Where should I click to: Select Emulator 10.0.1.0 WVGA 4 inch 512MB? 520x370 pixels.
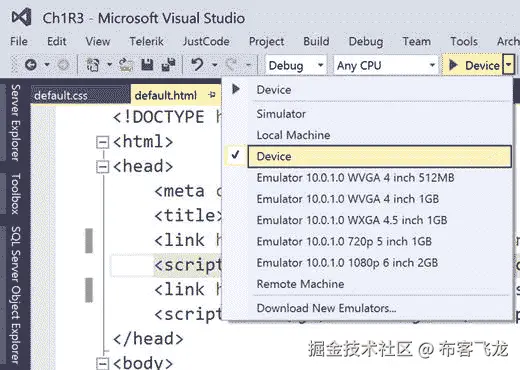tap(367, 178)
